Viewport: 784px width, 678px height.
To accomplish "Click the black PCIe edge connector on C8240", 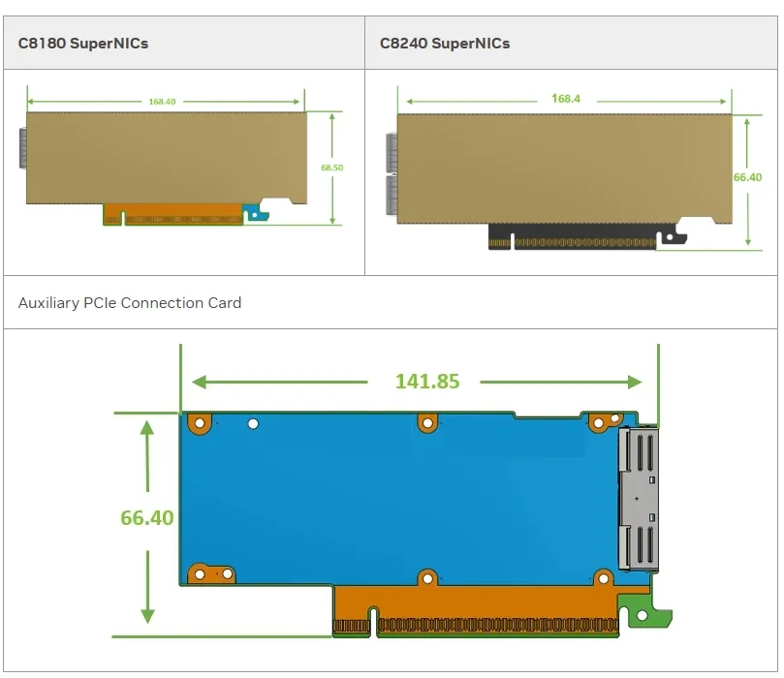I will pyautogui.click(x=572, y=237).
